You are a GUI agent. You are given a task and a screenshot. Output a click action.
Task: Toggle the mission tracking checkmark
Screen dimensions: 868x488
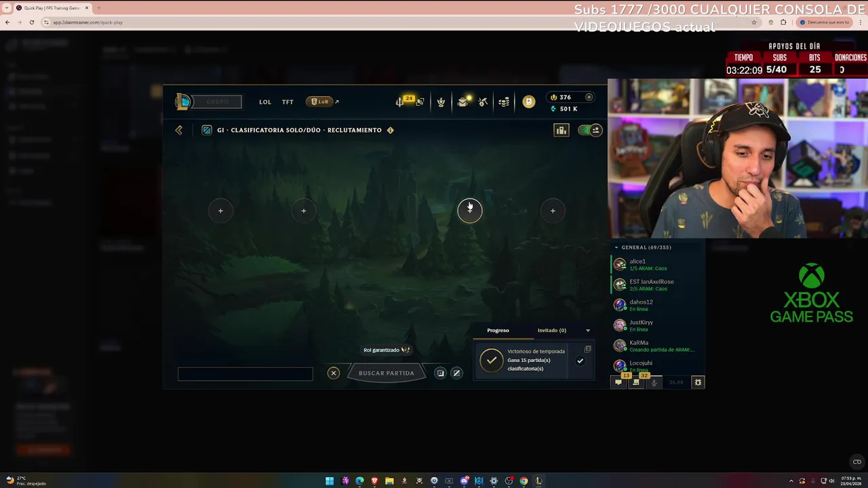coord(580,361)
